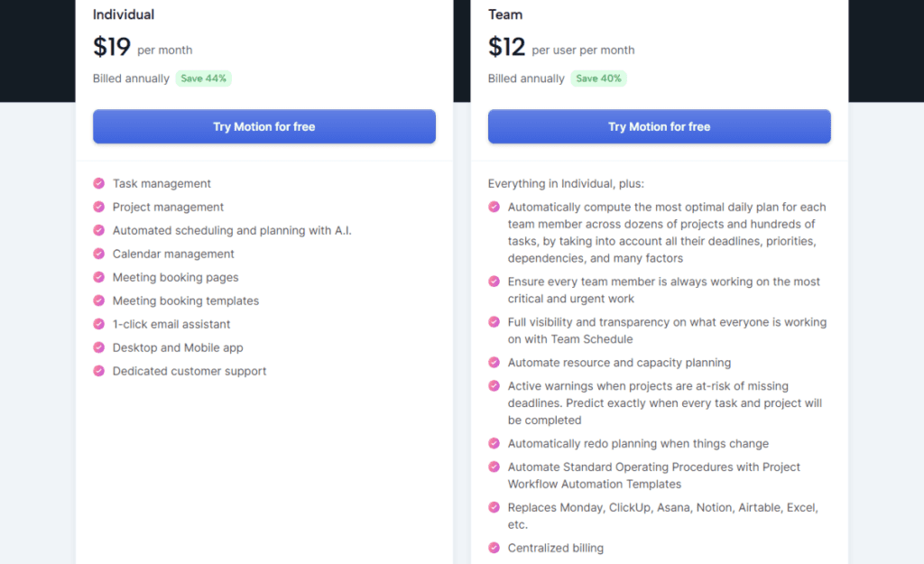Click the checkmark beside 1-click email assistant
This screenshot has width=924, height=564.
(x=99, y=324)
